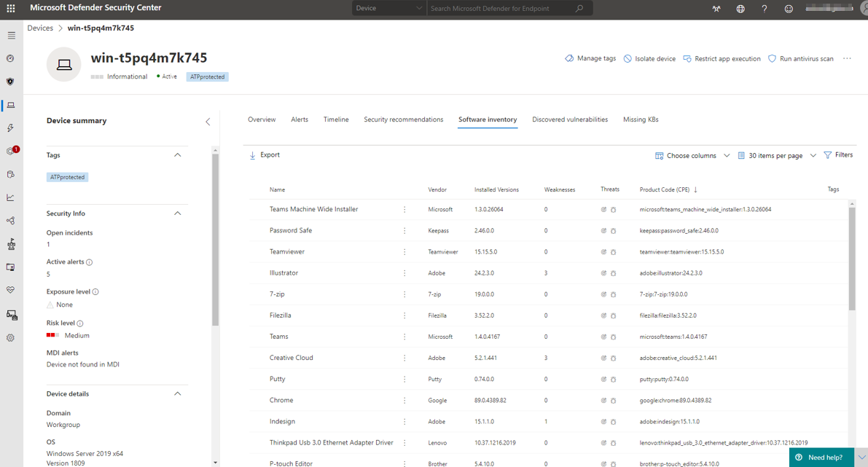Collapse the Security Info section
The width and height of the screenshot is (868, 467).
coord(177,214)
